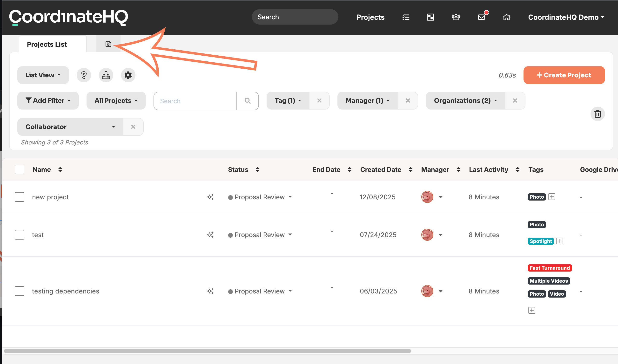Image resolution: width=618 pixels, height=364 pixels.
Task: Click AI sparkle icon for test row
Action: point(210,235)
